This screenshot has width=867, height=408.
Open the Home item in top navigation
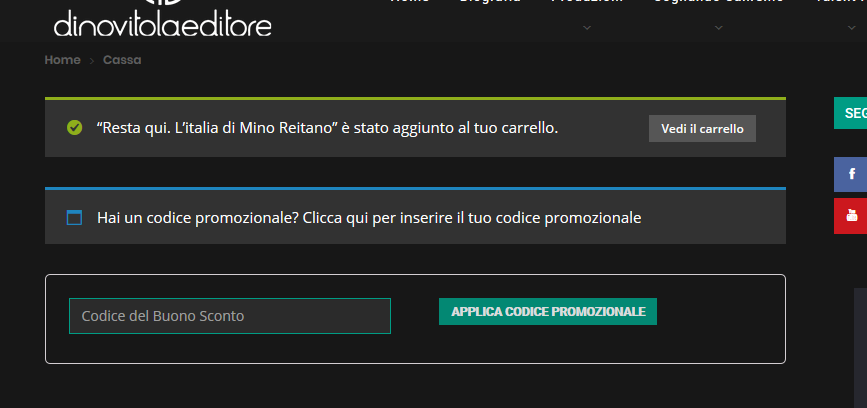410,2
